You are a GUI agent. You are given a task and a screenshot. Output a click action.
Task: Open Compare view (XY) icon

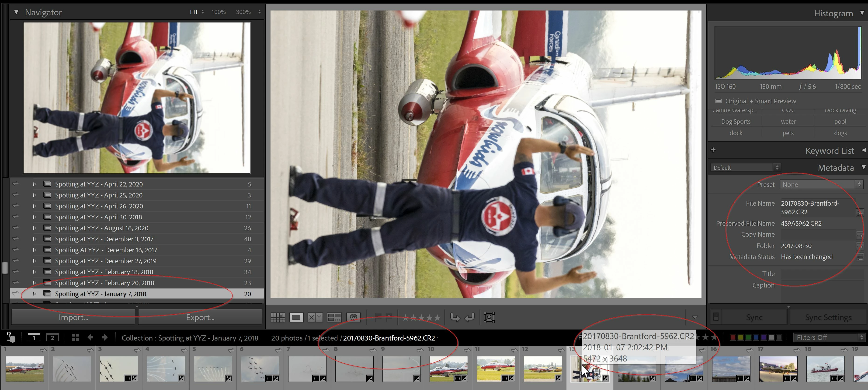click(x=315, y=317)
